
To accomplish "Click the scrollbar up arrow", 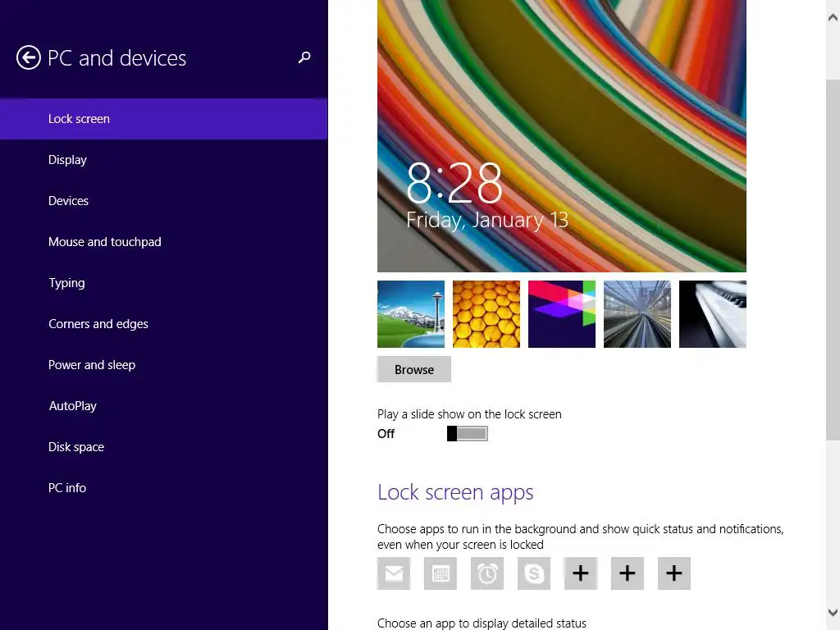I will point(833,18).
